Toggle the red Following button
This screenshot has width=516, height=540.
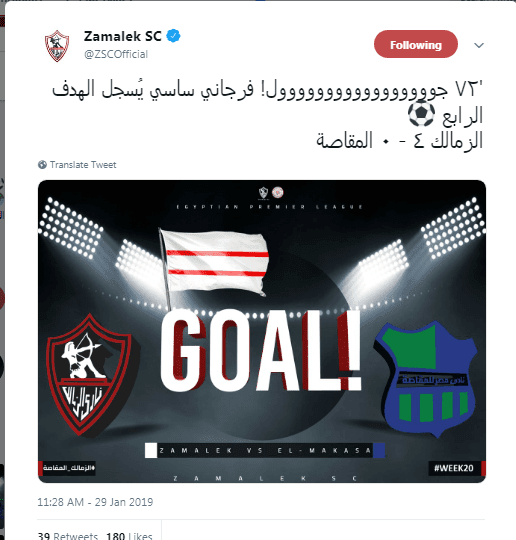[416, 44]
